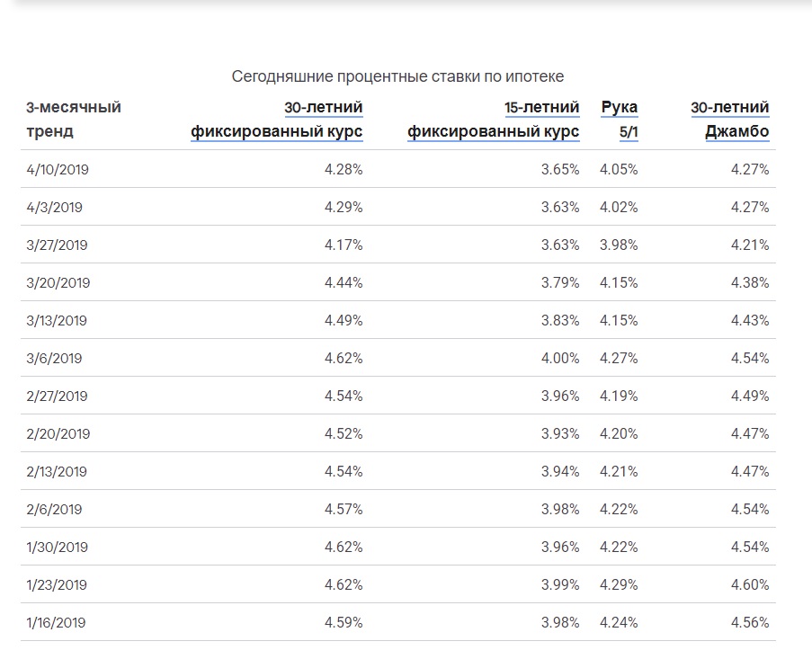Click the 4.29% ARM value for 1/23/2019
This screenshot has height=659, width=812.
click(x=619, y=584)
